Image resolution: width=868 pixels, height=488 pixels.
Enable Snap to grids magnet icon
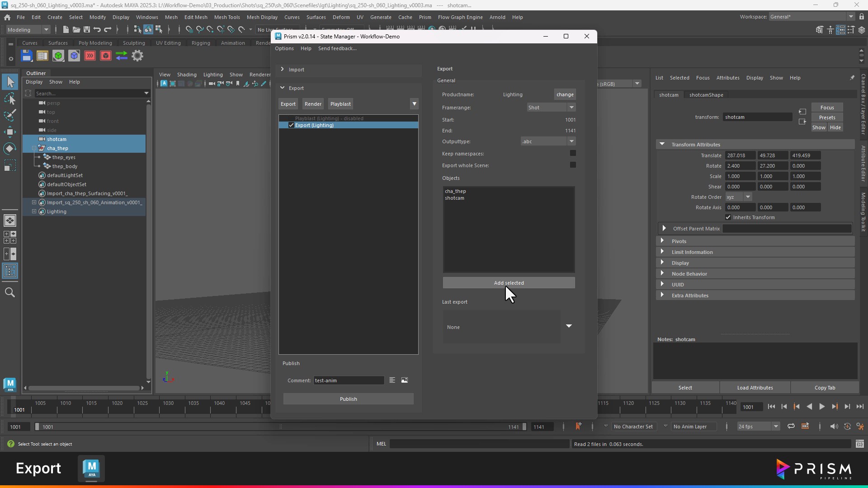[189, 30]
